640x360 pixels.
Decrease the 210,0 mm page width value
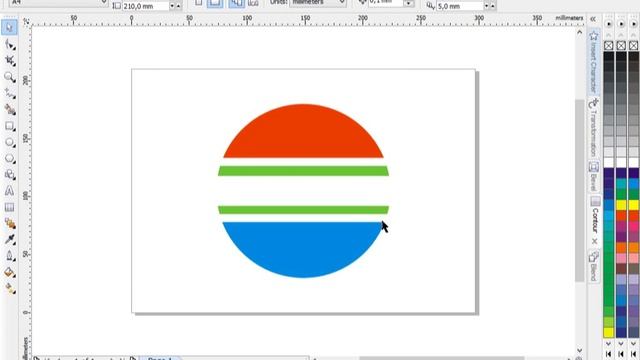pos(172,6)
